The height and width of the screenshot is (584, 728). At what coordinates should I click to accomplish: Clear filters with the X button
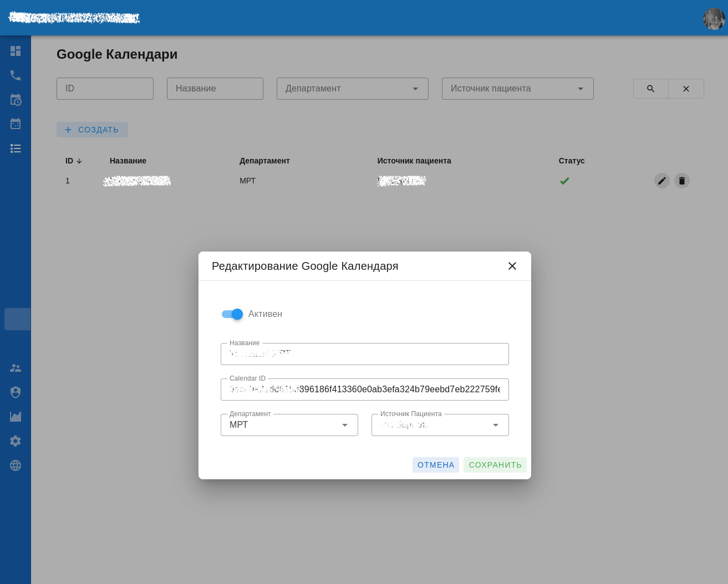(686, 89)
